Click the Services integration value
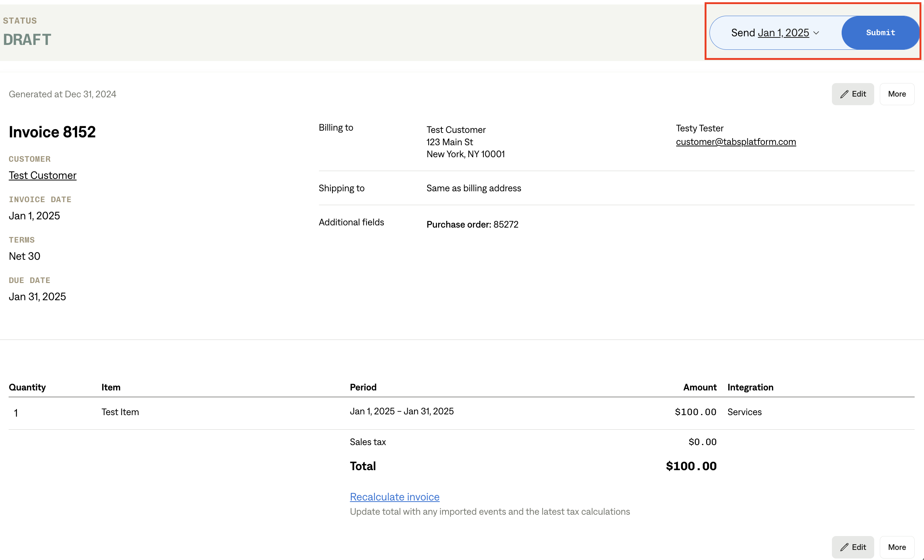Viewport: 924px width, 560px height. pos(744,412)
